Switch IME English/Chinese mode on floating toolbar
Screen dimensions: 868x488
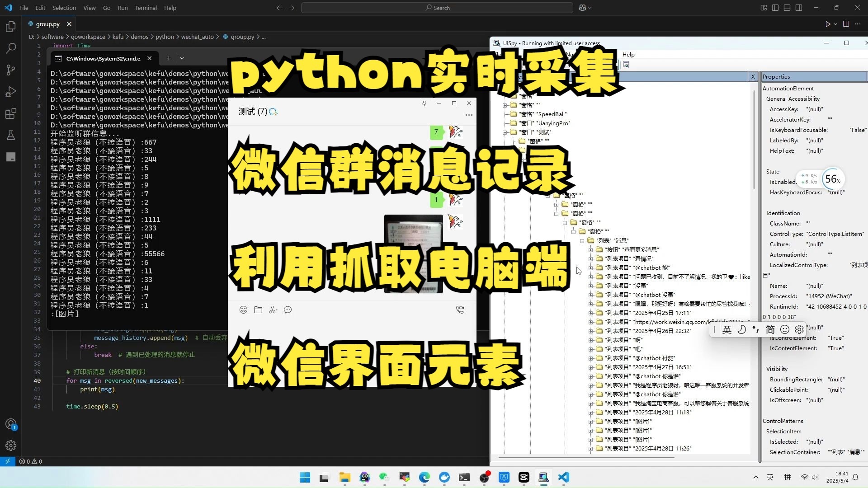coord(727,330)
